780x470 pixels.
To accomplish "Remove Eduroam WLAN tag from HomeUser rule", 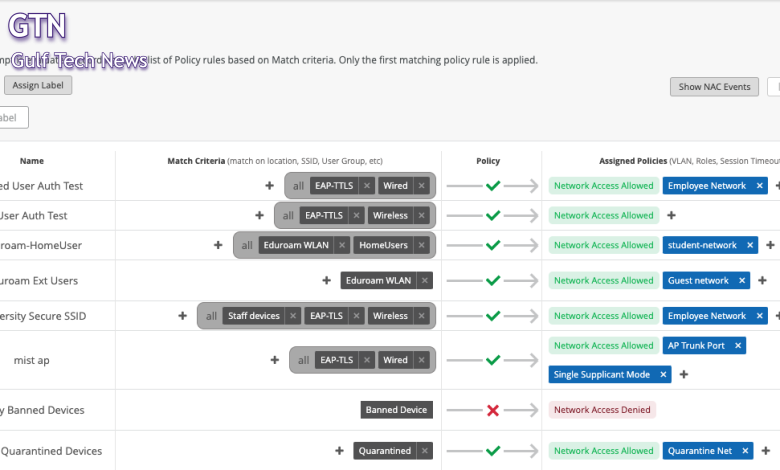I will point(342,245).
